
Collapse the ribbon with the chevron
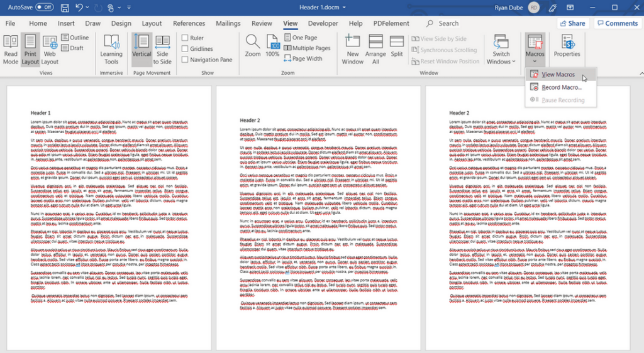pyautogui.click(x=641, y=73)
